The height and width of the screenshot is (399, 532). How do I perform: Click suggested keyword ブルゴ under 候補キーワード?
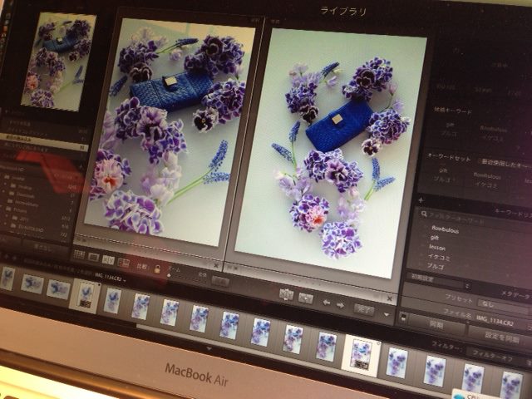[x=448, y=133]
